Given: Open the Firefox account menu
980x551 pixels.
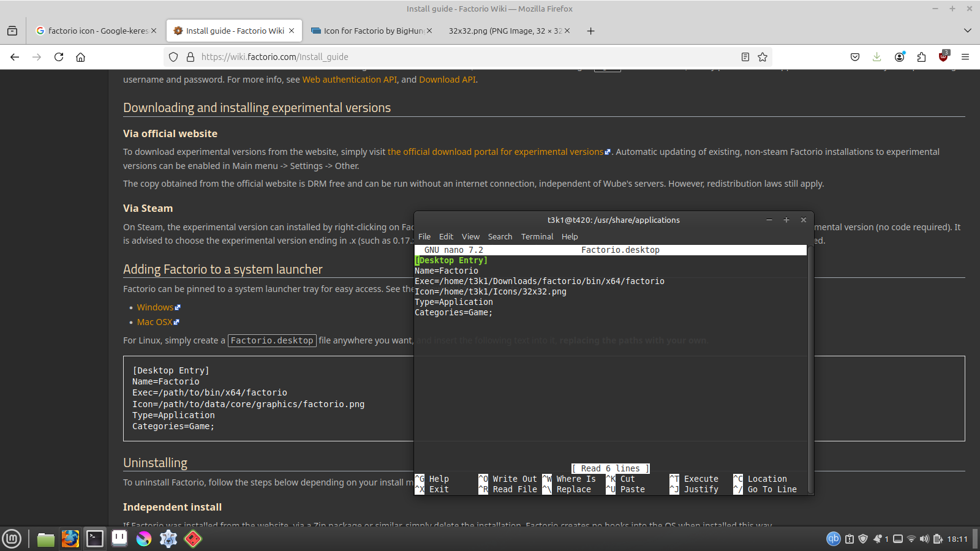Looking at the screenshot, I should 899,57.
